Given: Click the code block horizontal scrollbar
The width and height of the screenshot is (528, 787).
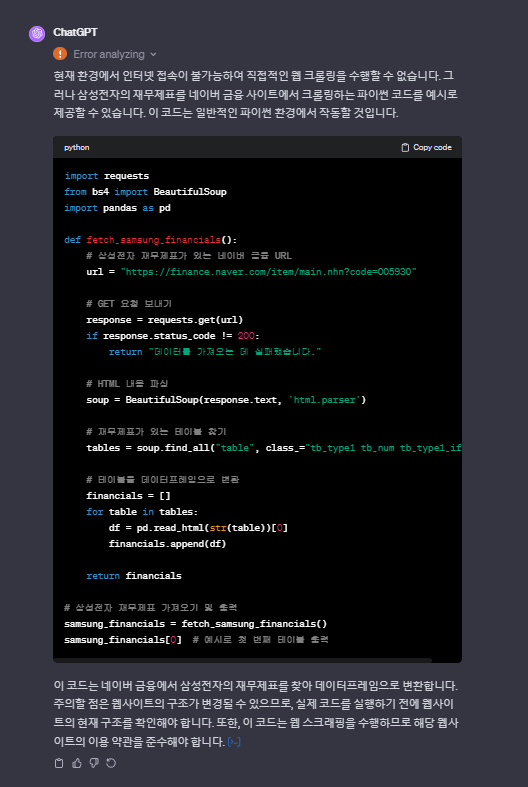Looking at the screenshot, I should point(242,660).
